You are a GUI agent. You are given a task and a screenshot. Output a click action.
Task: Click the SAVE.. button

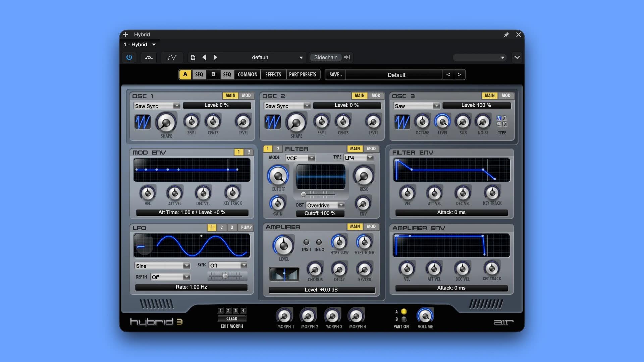tap(335, 74)
